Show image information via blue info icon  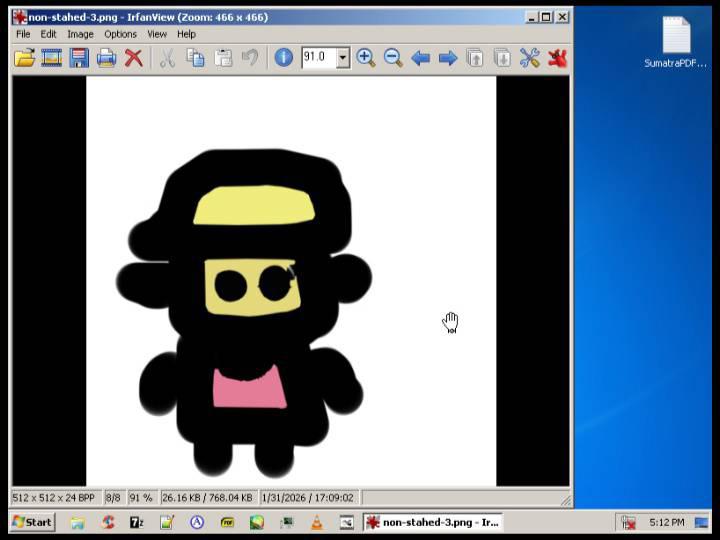(284, 58)
